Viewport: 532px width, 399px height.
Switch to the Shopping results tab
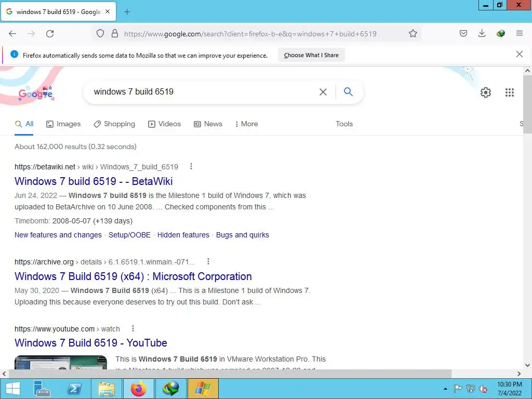point(114,124)
